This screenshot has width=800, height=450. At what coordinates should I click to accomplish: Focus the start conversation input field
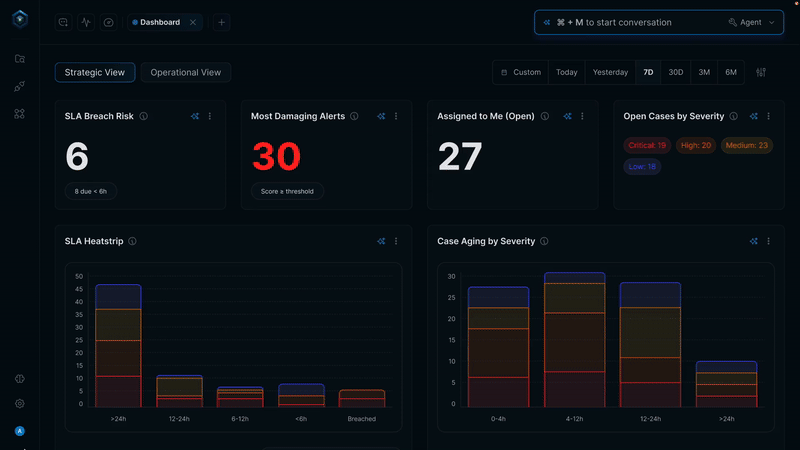(640, 22)
